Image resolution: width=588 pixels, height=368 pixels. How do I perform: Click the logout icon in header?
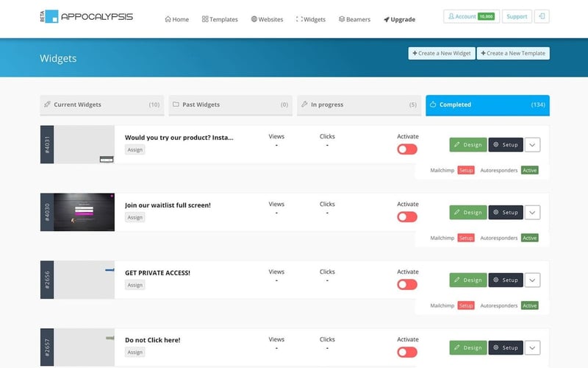[542, 16]
